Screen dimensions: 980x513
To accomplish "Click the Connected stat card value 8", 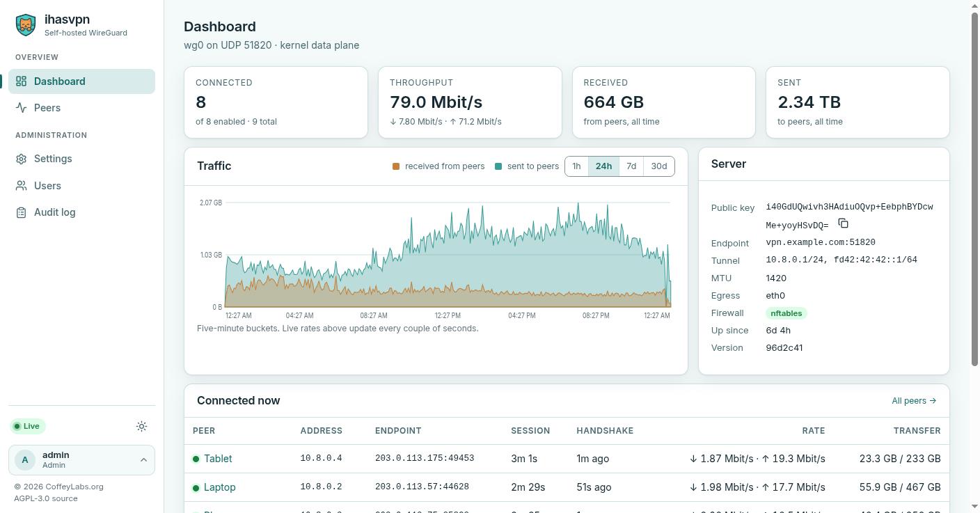I will [201, 102].
